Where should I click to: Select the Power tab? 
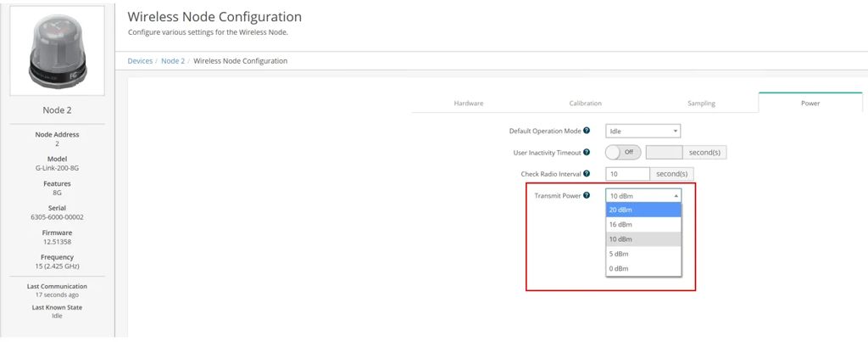coord(810,103)
